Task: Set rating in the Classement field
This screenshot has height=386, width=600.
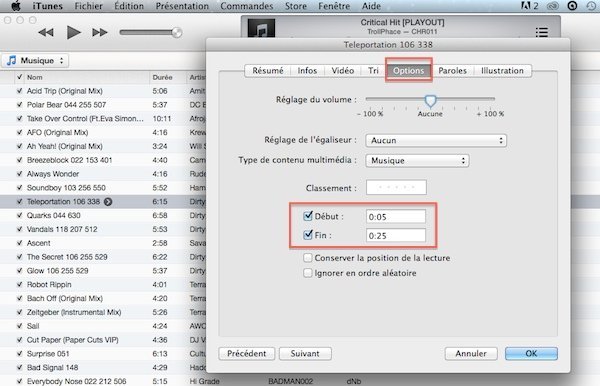Action: (396, 187)
